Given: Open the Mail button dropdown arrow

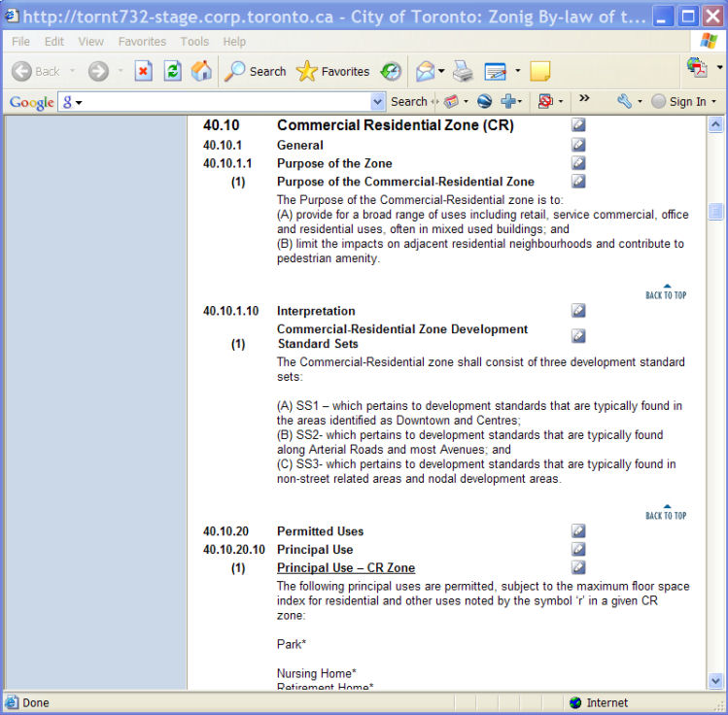Looking at the screenshot, I should pyautogui.click(x=441, y=71).
